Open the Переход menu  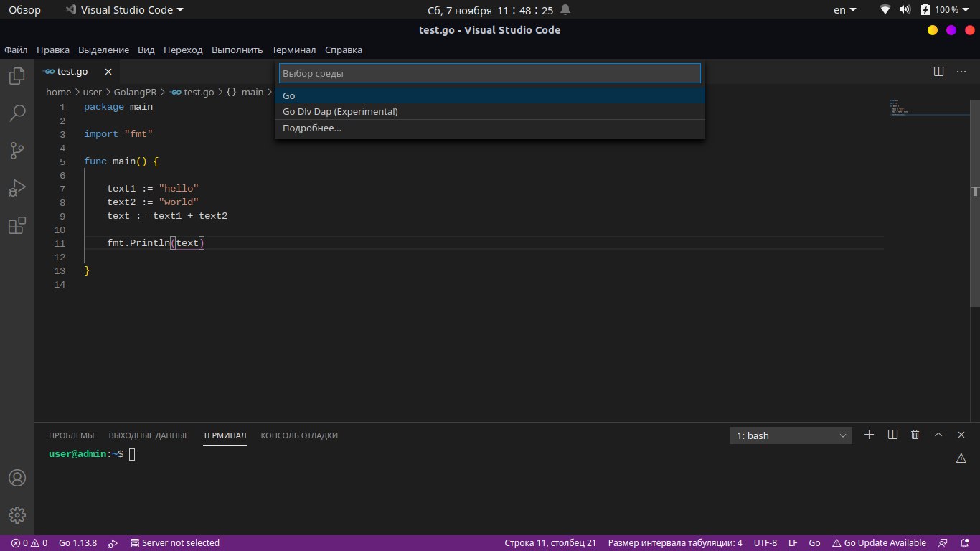coord(183,50)
